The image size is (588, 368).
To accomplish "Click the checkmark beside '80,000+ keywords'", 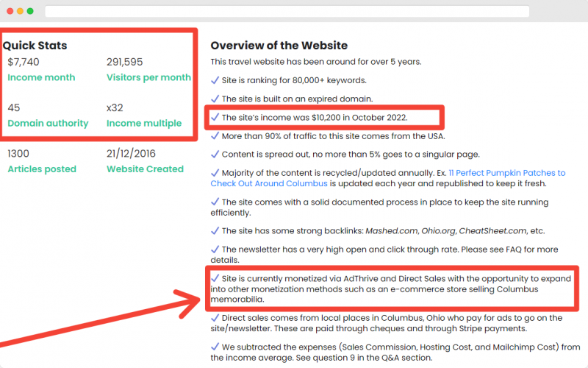I will (215, 80).
